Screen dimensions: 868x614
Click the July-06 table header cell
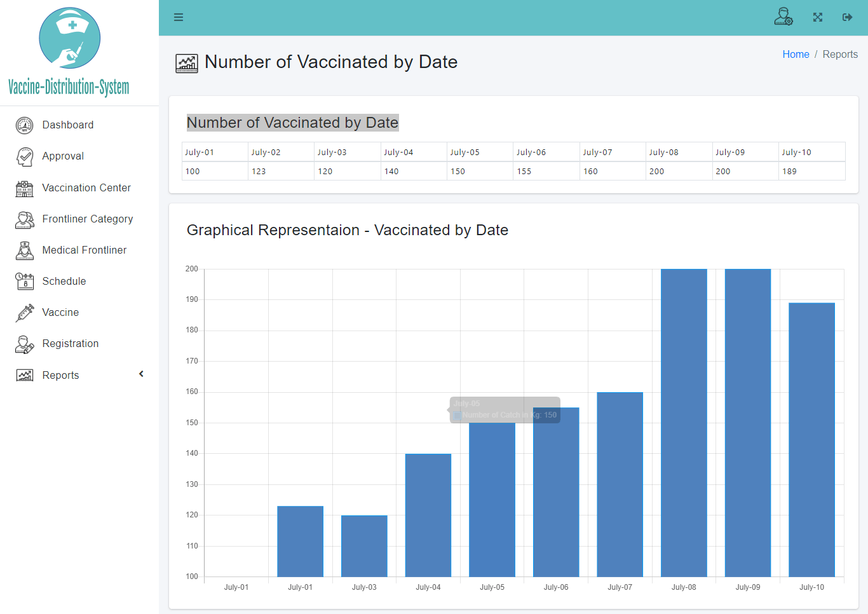(x=546, y=152)
